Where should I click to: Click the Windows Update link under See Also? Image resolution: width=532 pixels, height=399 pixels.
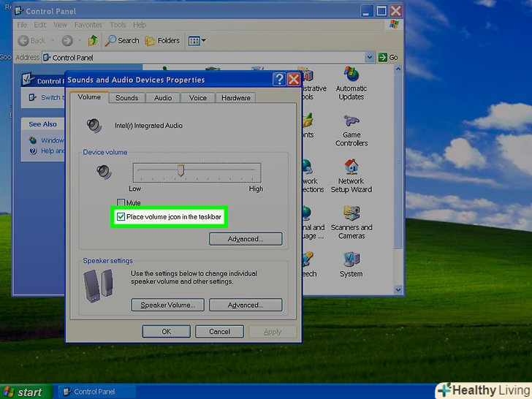(47, 140)
